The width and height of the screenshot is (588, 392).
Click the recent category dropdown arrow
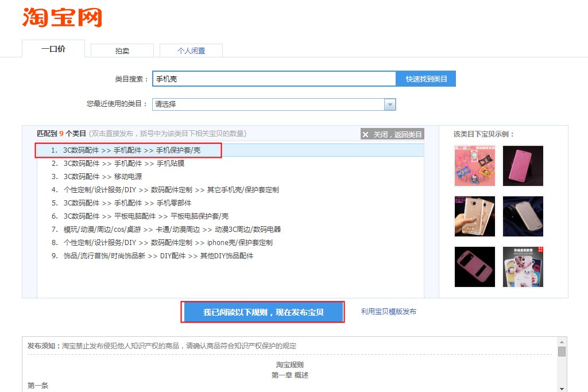pyautogui.click(x=390, y=104)
